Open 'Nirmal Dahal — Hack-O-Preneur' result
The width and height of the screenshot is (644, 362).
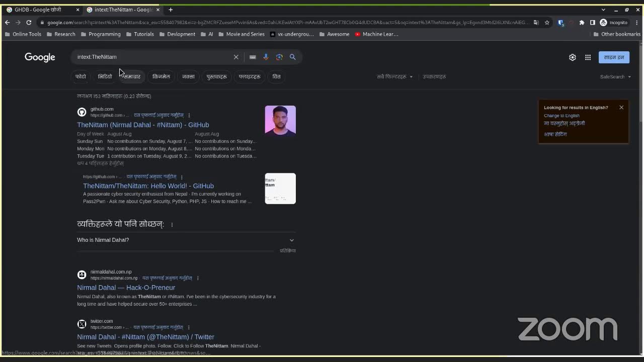coord(126,288)
